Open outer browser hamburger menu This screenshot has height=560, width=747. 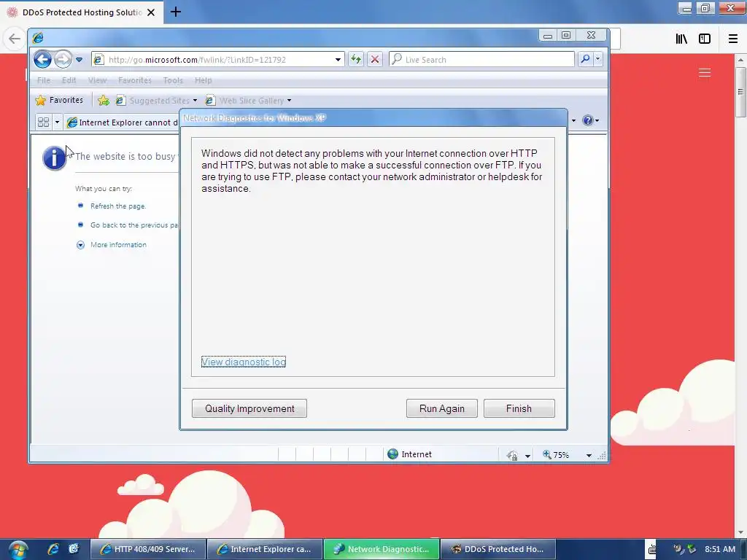click(x=733, y=39)
